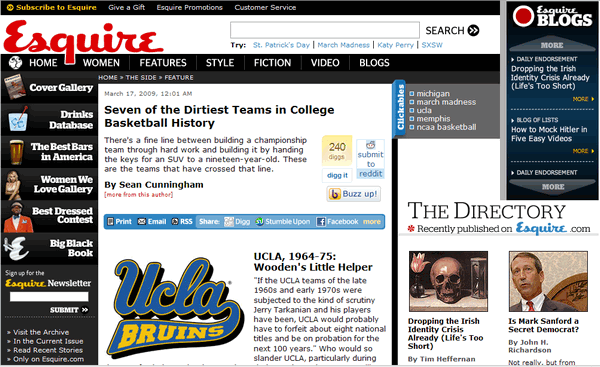
Task: Click Only on Esquire.com link
Action: pos(48,359)
